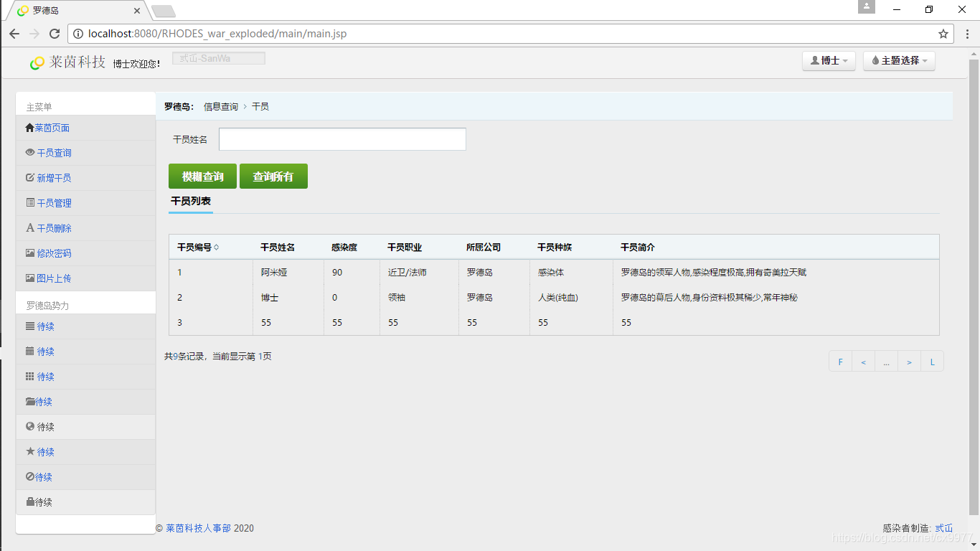
Task: Open the 博士 user dropdown
Action: pos(829,61)
